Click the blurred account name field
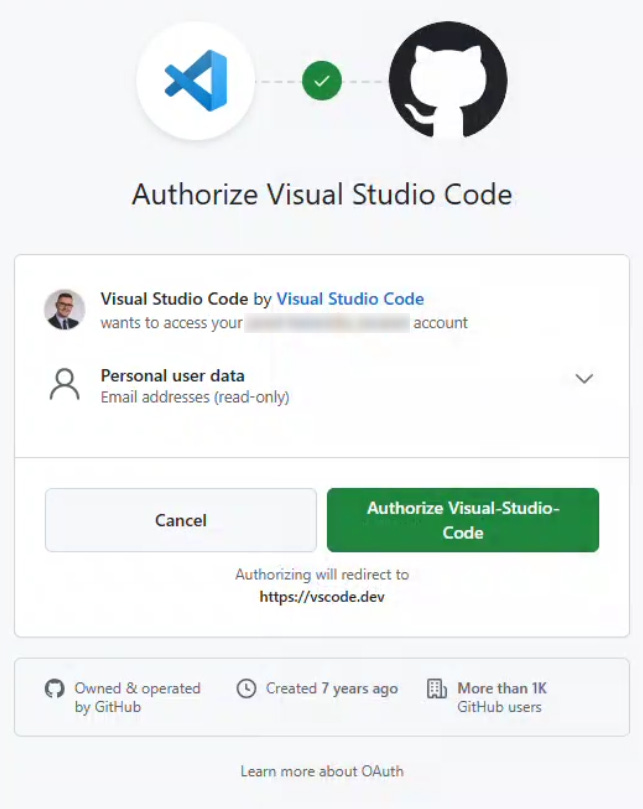The height and width of the screenshot is (809, 643). tap(327, 323)
